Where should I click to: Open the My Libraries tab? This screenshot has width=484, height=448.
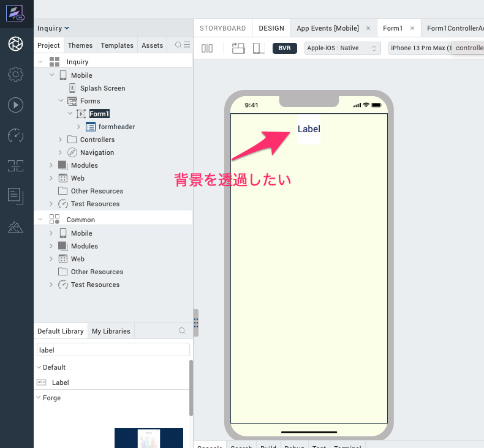point(111,331)
